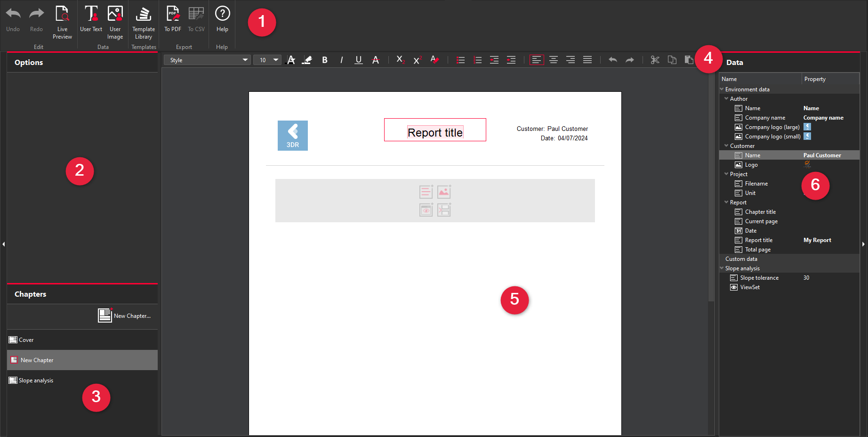
Task: Select the Cover chapter
Action: tap(26, 340)
